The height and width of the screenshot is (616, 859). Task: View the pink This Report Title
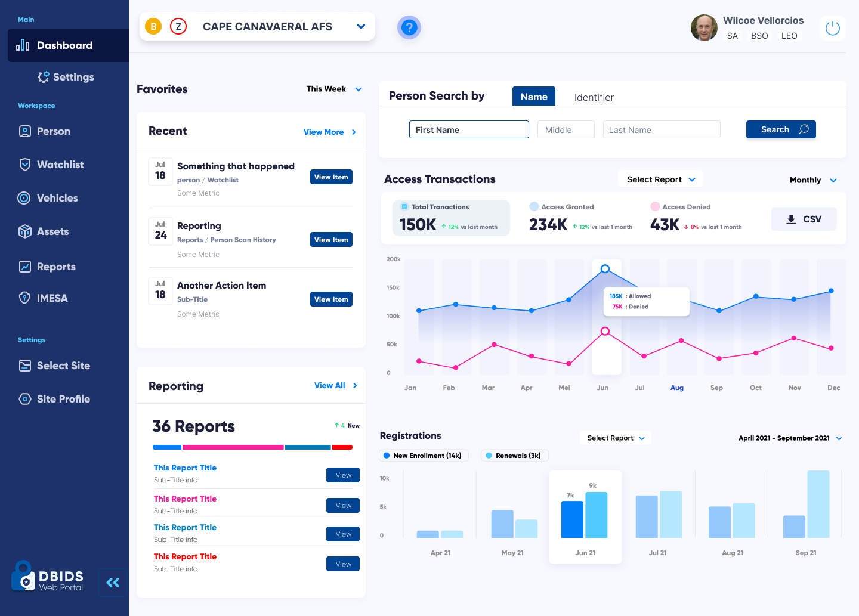tap(343, 506)
